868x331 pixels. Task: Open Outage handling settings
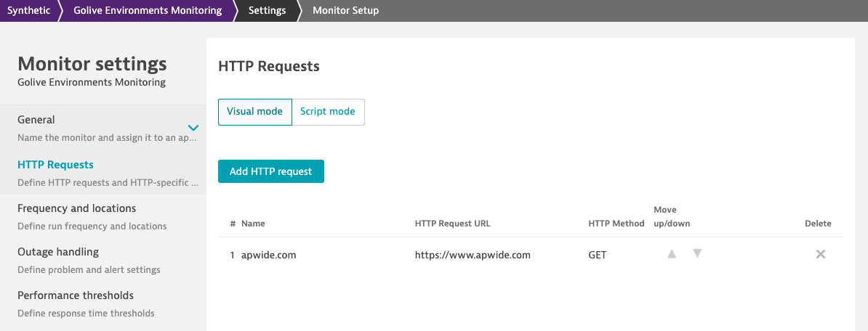58,252
